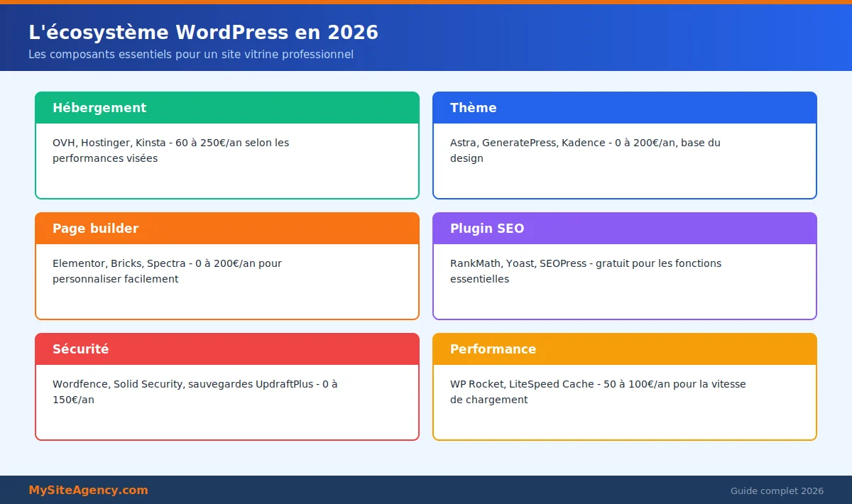Click the Wordfence, Solid Security description
The height and width of the screenshot is (504, 852).
195,392
